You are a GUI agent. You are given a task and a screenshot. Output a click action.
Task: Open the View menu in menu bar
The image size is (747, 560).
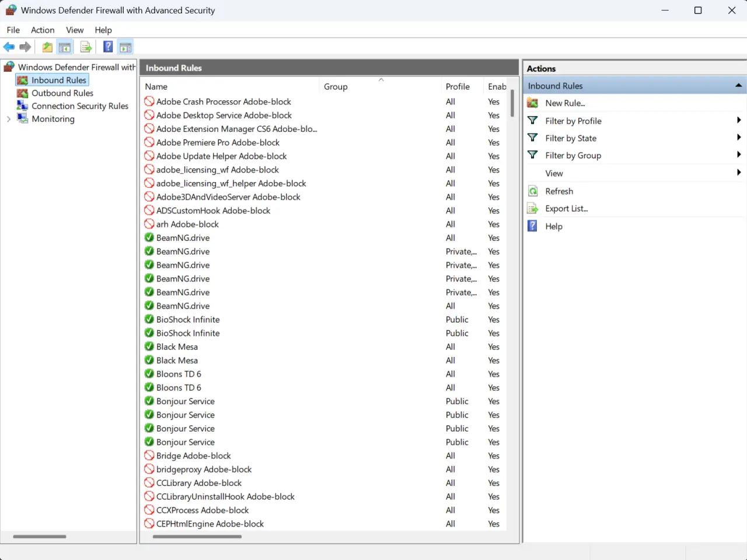click(x=75, y=30)
